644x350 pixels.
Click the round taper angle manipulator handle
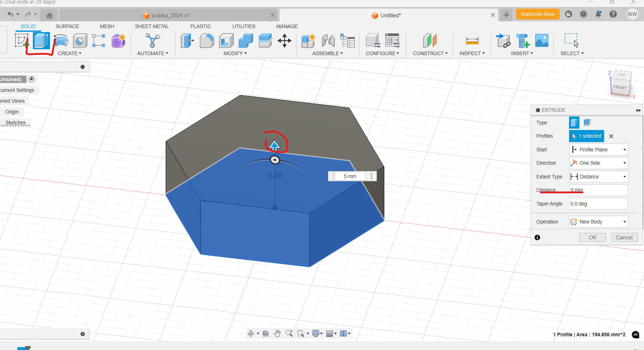pos(275,160)
